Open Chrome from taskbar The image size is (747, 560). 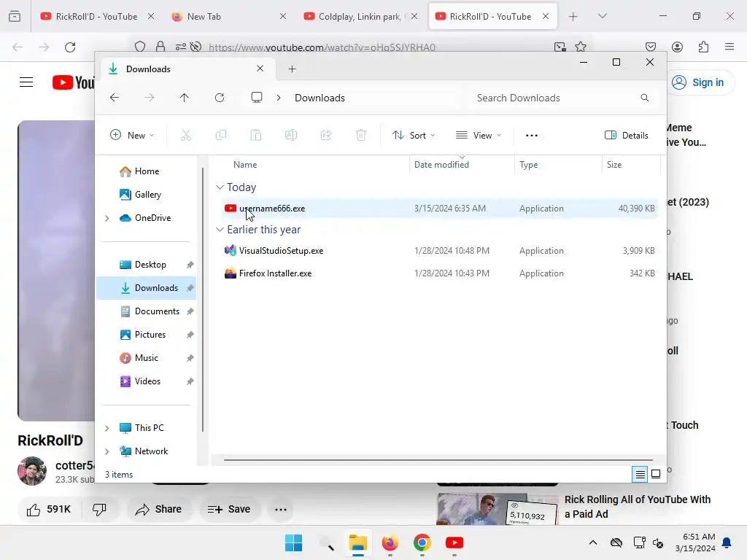coord(422,542)
